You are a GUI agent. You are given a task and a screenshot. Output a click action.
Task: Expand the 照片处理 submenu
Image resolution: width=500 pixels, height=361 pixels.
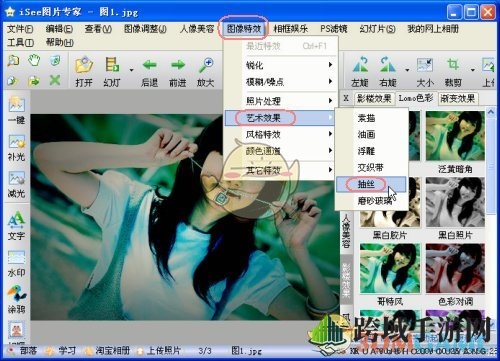click(x=280, y=101)
